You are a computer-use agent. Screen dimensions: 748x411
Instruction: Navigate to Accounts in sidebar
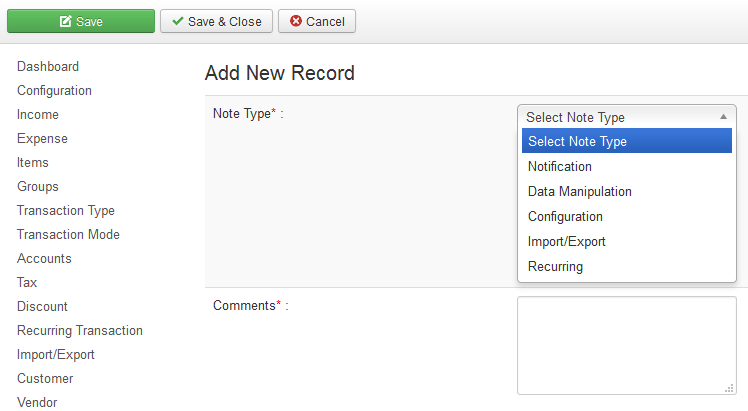point(44,258)
